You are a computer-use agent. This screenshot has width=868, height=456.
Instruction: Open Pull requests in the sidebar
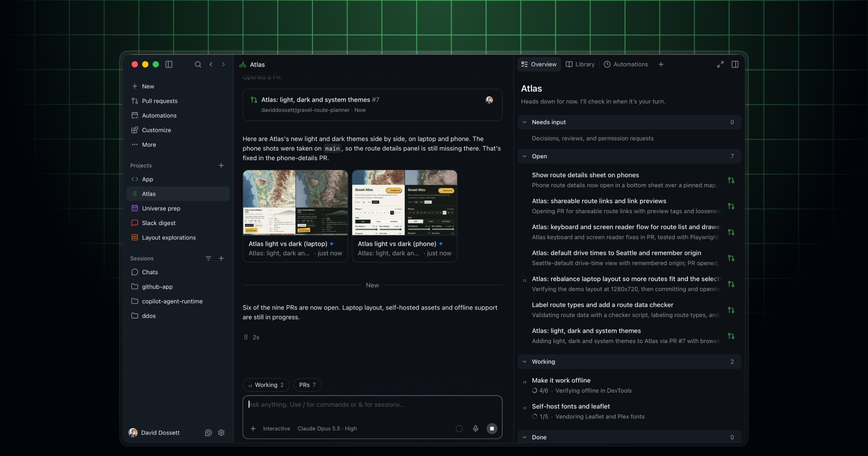pyautogui.click(x=178, y=101)
